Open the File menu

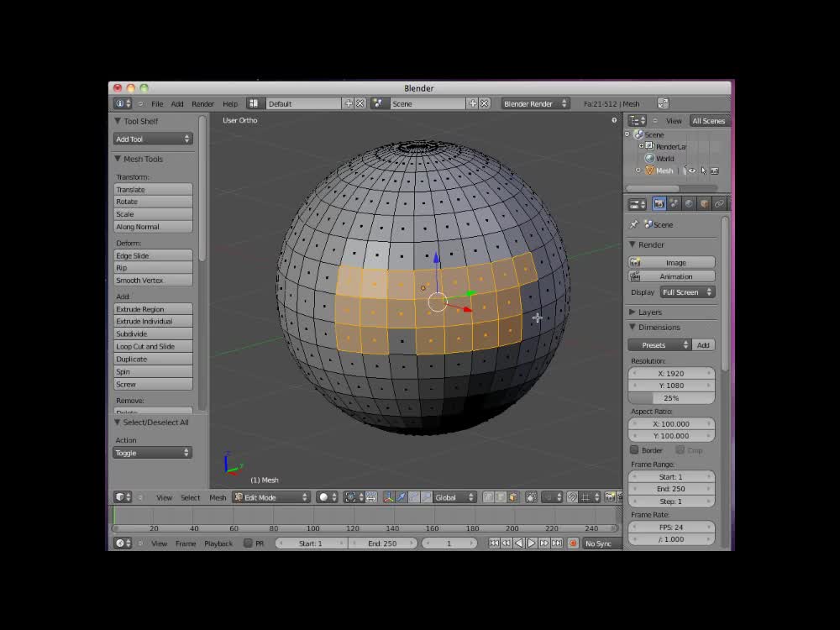coord(157,104)
